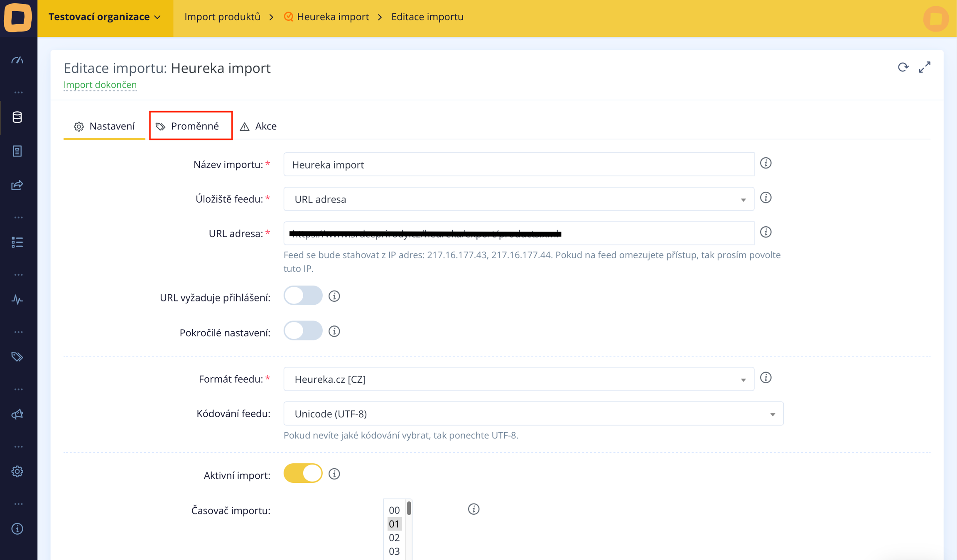Click the dashboard speedometer sidebar icon
The image size is (957, 560).
[x=17, y=61]
